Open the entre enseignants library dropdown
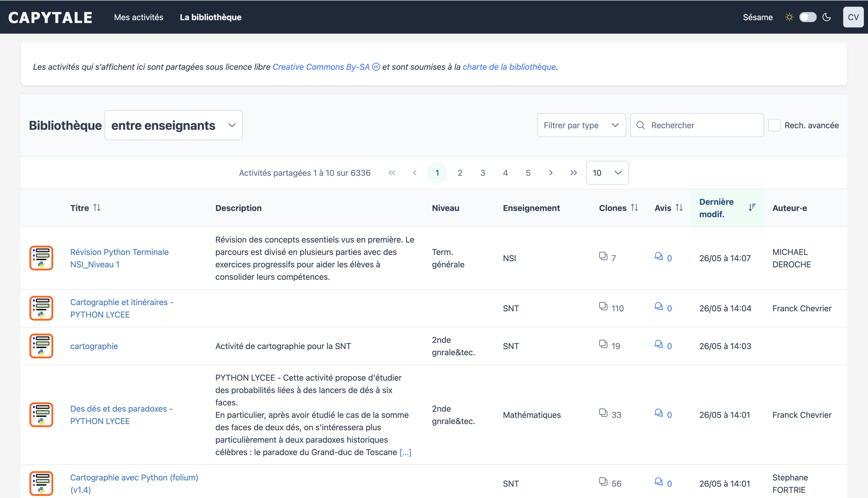 click(x=174, y=125)
